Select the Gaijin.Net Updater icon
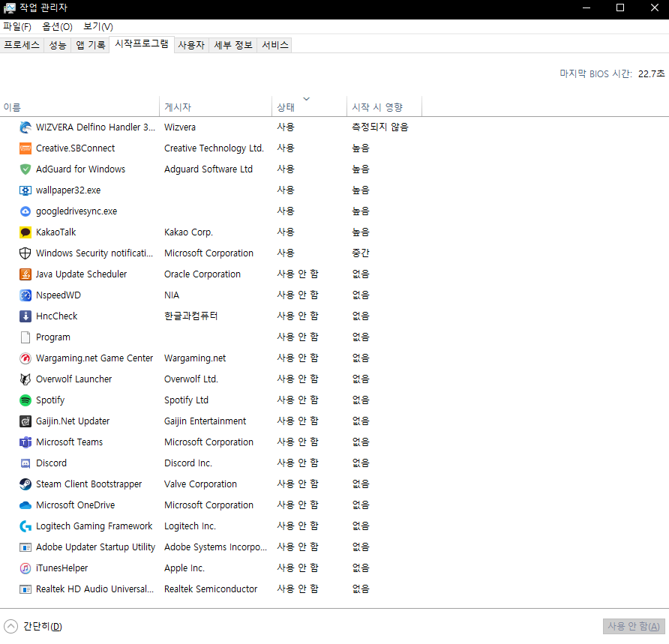 (25, 421)
